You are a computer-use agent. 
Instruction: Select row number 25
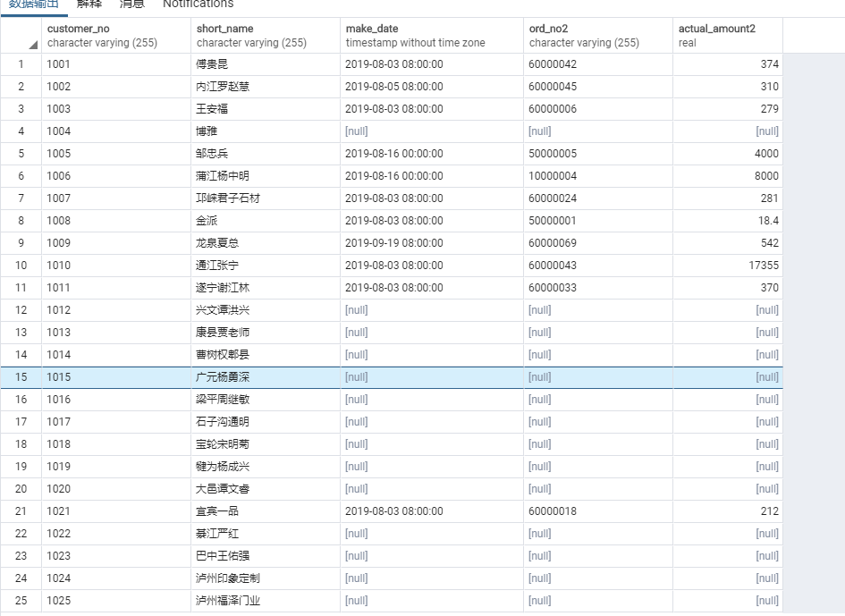tap(21, 601)
